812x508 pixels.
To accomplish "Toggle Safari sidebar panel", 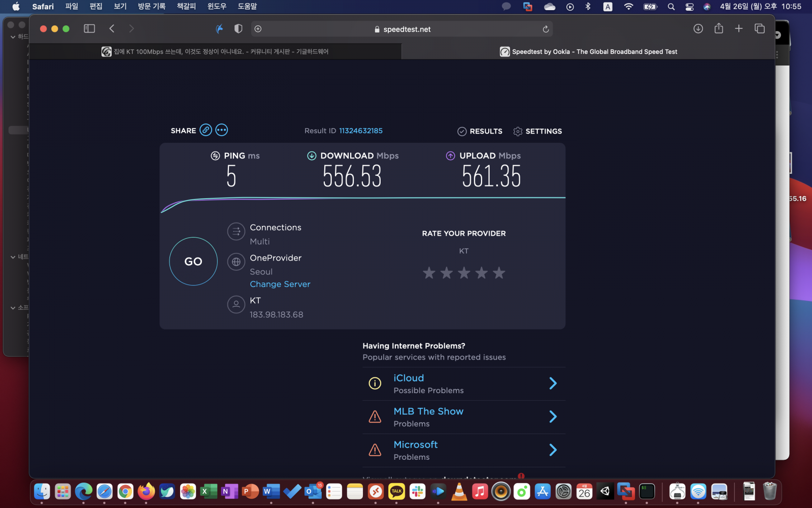I will [x=89, y=29].
